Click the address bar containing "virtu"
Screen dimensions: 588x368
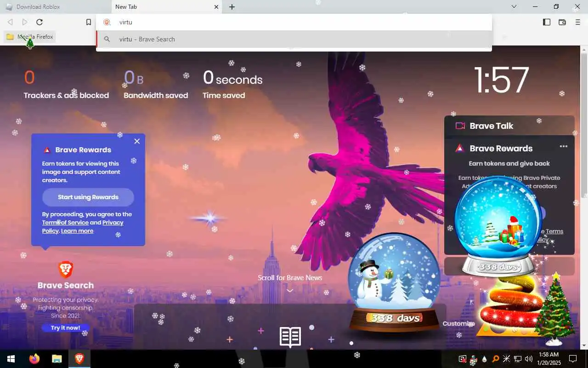tap(294, 22)
